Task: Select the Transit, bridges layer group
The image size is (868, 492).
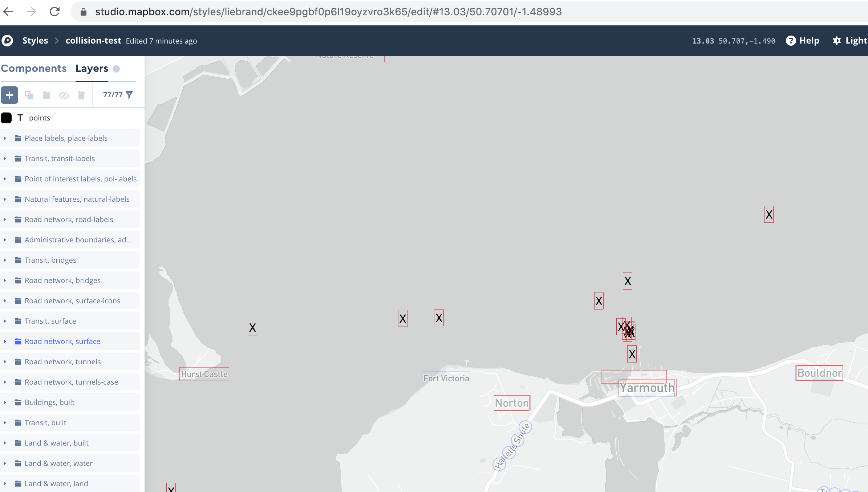Action: 70,260
